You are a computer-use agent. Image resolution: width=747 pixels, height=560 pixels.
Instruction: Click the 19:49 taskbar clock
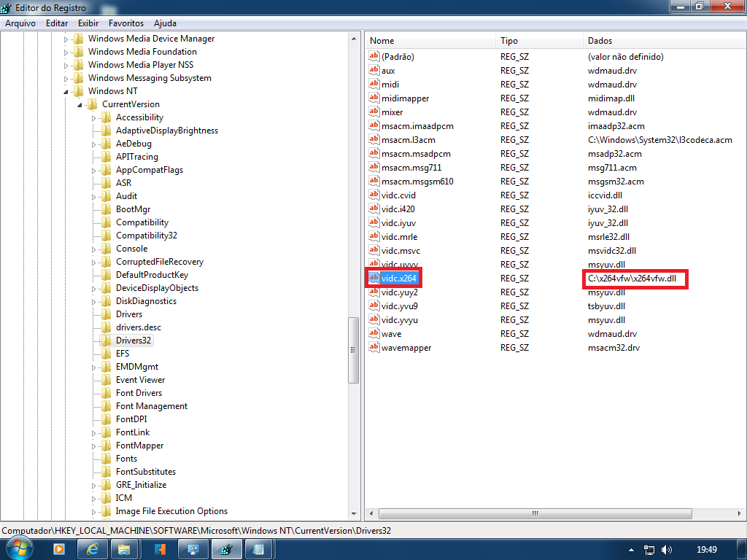pyautogui.click(x=706, y=550)
